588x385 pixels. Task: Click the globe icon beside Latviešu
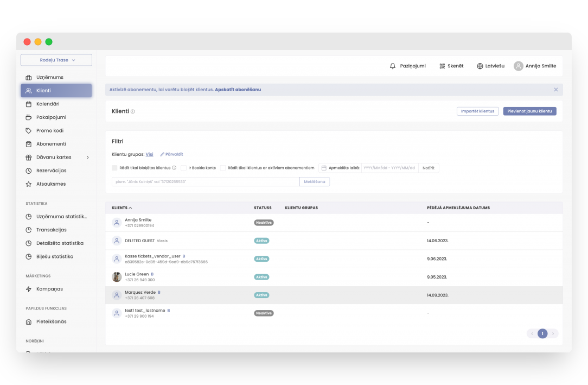pyautogui.click(x=480, y=66)
